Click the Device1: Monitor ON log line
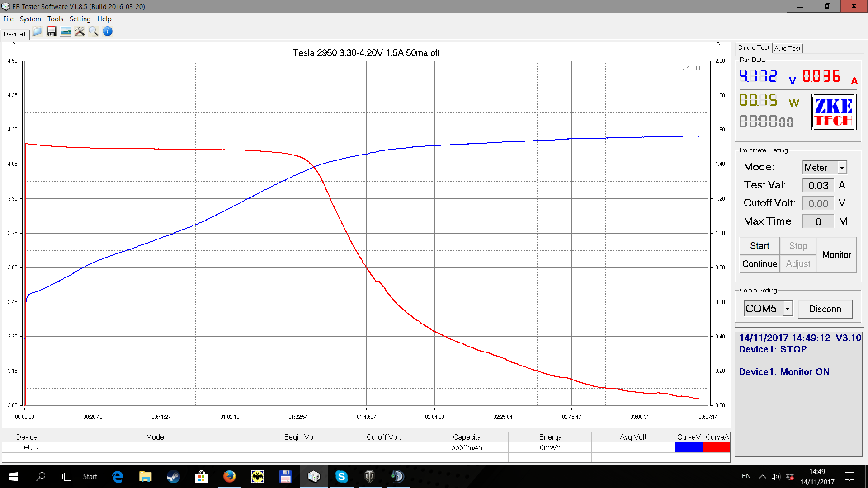 tap(784, 372)
